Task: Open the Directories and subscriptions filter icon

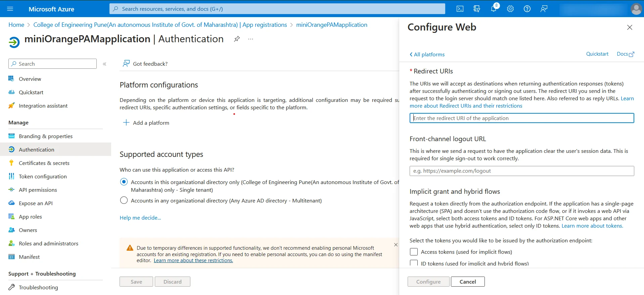Action: (477, 9)
